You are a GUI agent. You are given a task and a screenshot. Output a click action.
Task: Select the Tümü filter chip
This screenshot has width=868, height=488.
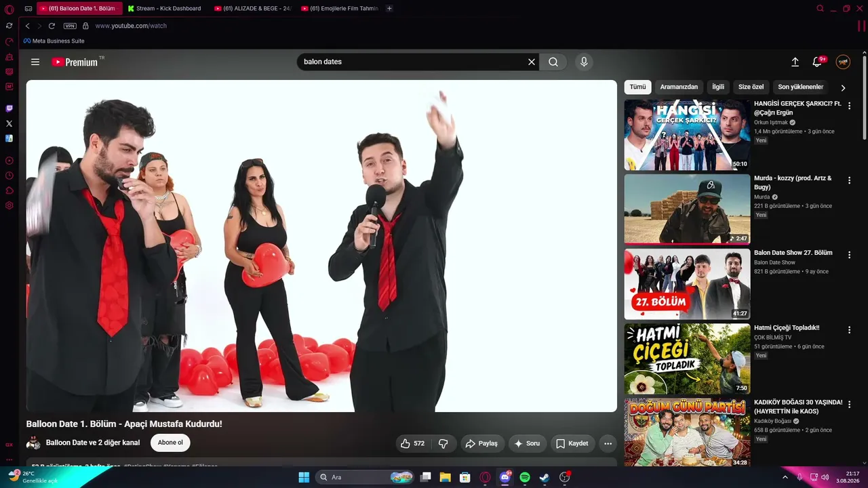(x=637, y=87)
